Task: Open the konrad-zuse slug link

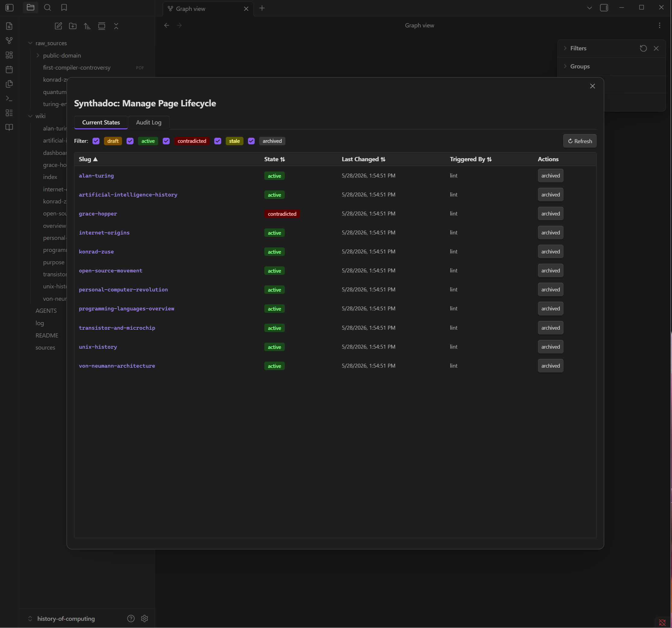Action: [x=96, y=251]
